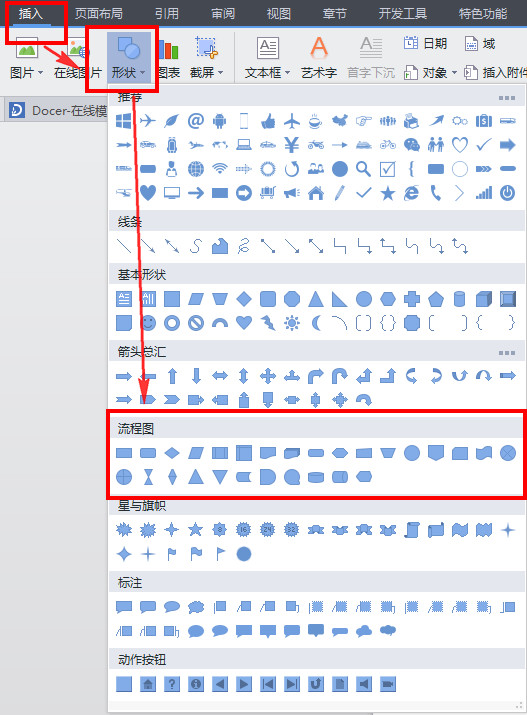Expand more recommended shapes via ellipsis
The width and height of the screenshot is (527, 715).
pos(506,98)
